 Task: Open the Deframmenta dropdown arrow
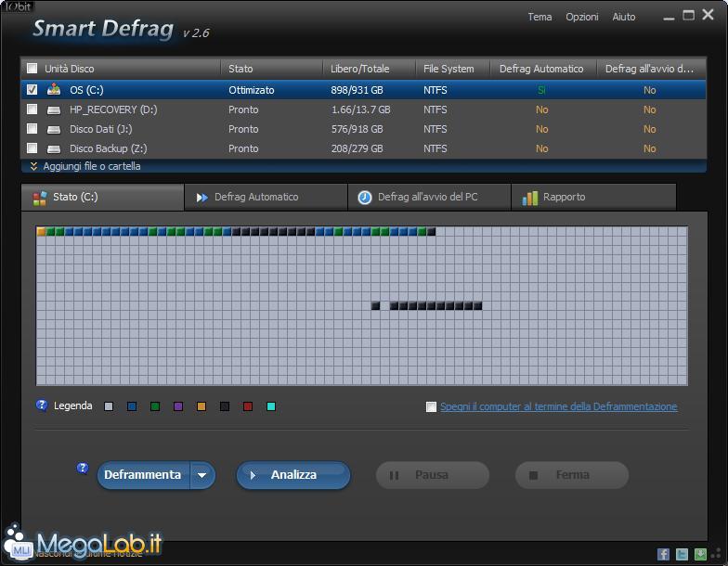[x=202, y=475]
